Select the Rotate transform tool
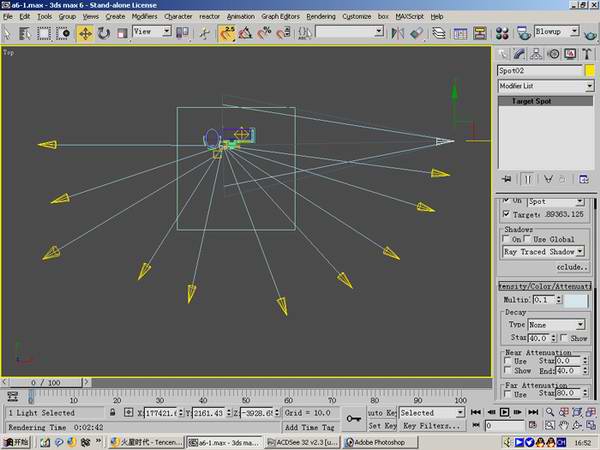 103,33
